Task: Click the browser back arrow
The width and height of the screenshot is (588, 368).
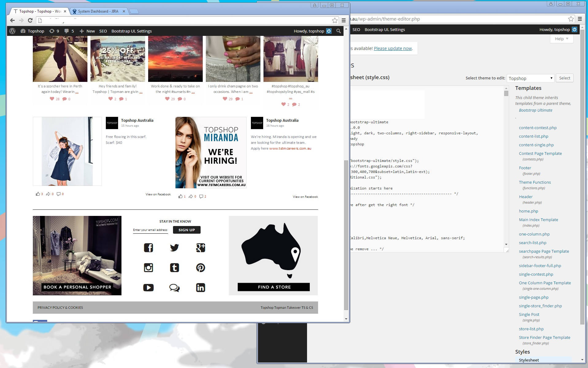Action: click(x=12, y=20)
